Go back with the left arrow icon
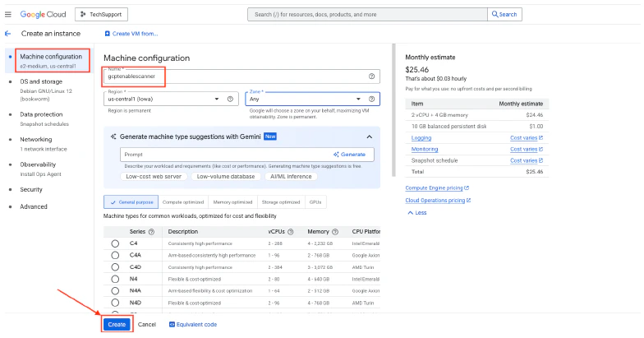644x338 pixels. pos(8,33)
